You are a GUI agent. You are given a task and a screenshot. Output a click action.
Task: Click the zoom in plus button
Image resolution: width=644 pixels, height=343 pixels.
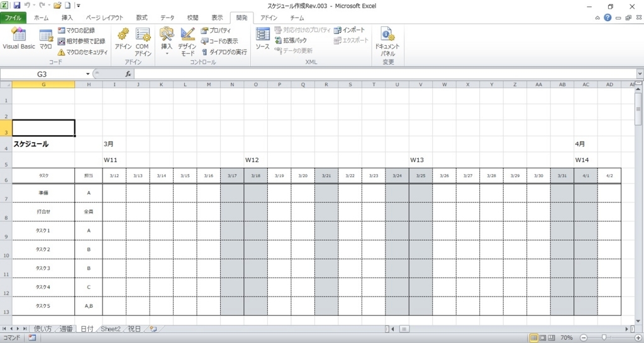point(638,338)
